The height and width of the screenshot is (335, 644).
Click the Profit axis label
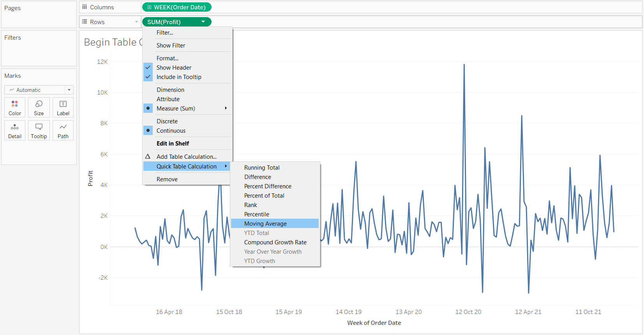[x=90, y=178]
